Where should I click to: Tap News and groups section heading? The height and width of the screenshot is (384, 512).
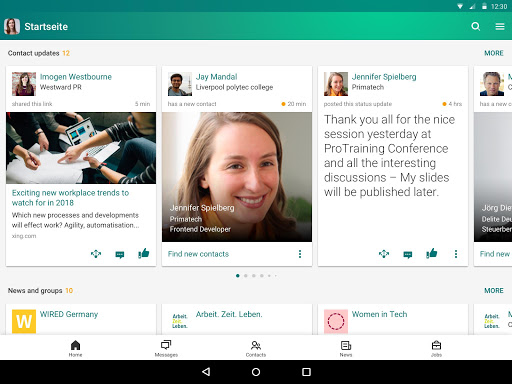point(35,291)
